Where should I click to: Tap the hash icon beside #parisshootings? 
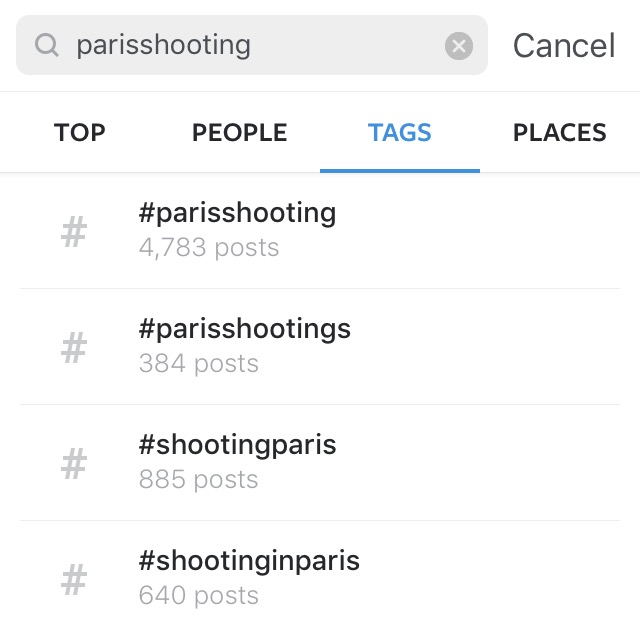(74, 348)
